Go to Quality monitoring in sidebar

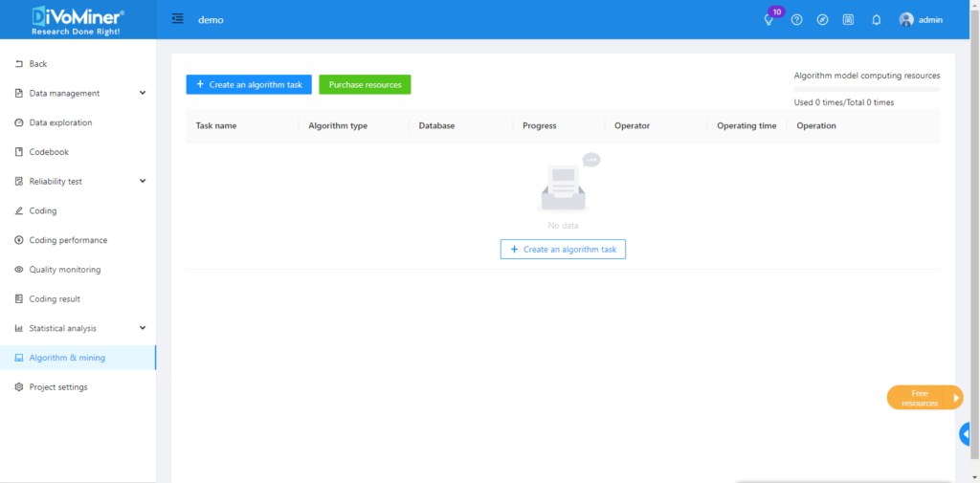pyautogui.click(x=64, y=270)
